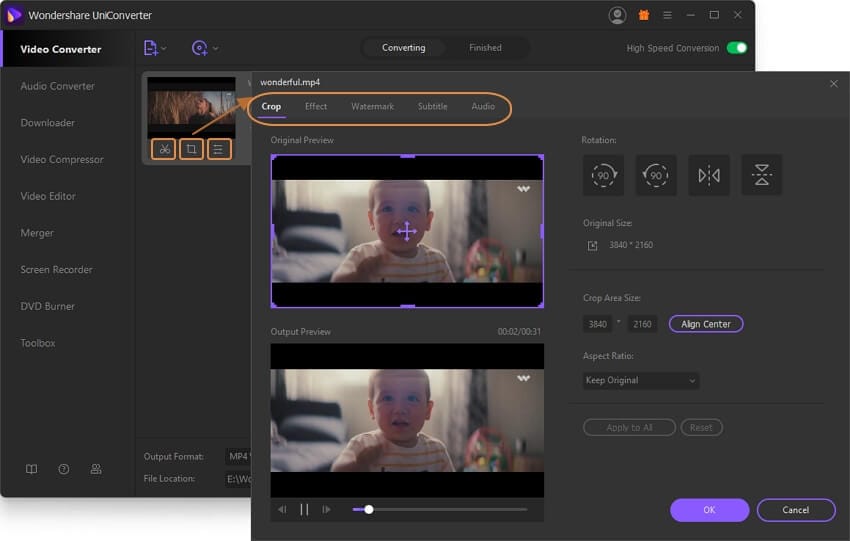Viewport: 850px width, 541px height.
Task: Flip the video horizontally
Action: tap(709, 175)
